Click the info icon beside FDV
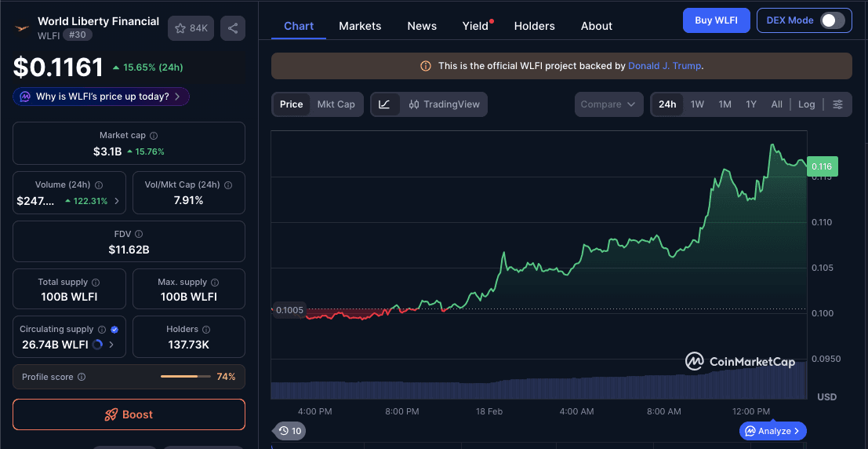 coord(139,234)
